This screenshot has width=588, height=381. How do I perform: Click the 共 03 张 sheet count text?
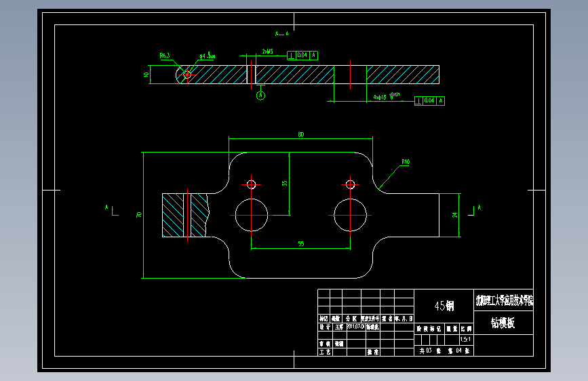(430, 351)
